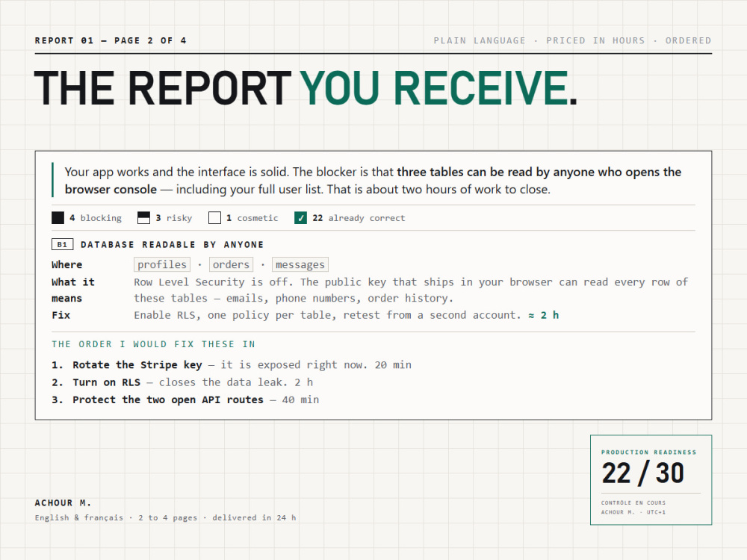Click the half-filled risky legend square
The image size is (747, 560).
143,217
